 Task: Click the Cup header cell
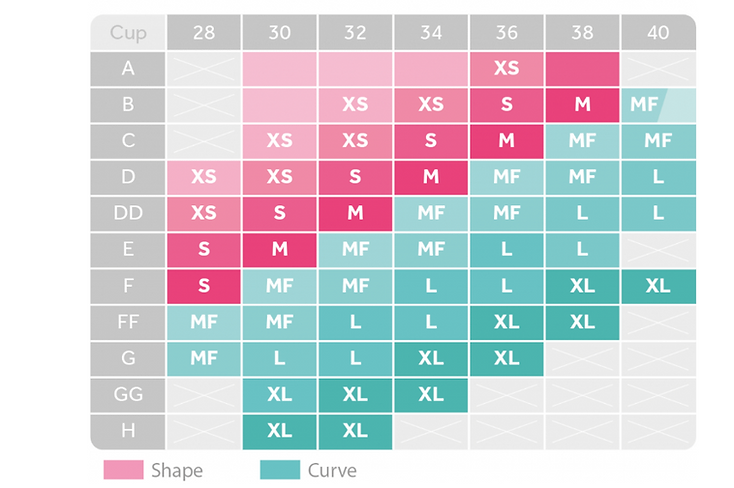click(x=128, y=32)
